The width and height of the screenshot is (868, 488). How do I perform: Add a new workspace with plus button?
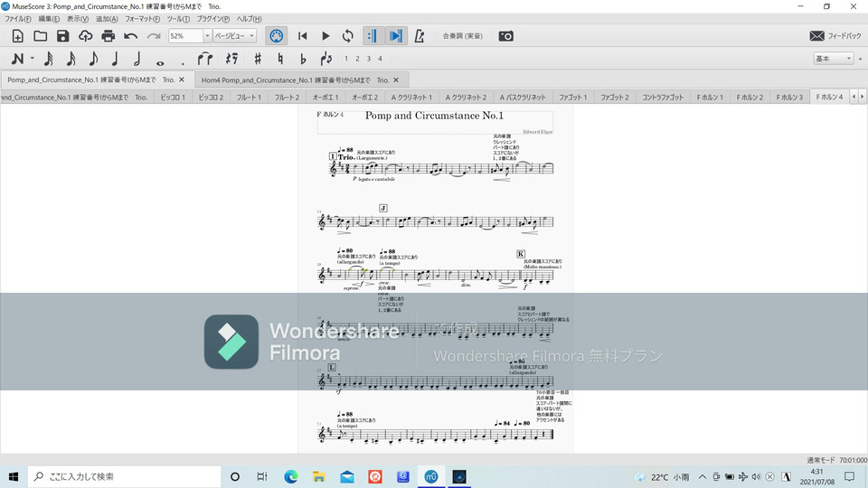(x=860, y=59)
